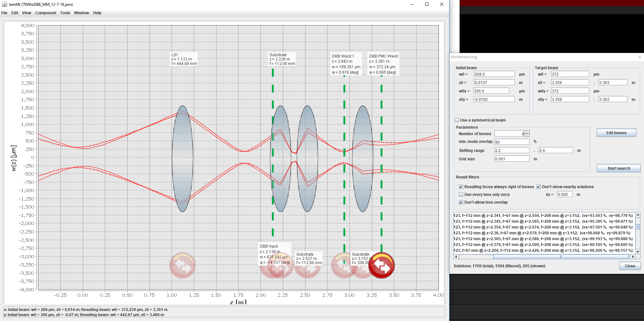Click the solutions list scroll-right arrow
This screenshot has height=321, width=644.
pyautogui.click(x=633, y=257)
